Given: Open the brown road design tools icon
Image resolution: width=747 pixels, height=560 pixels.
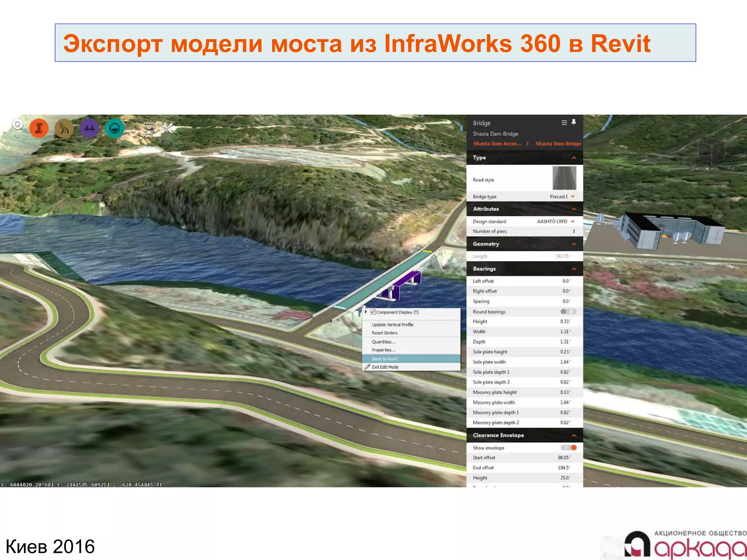Looking at the screenshot, I should click(x=64, y=128).
